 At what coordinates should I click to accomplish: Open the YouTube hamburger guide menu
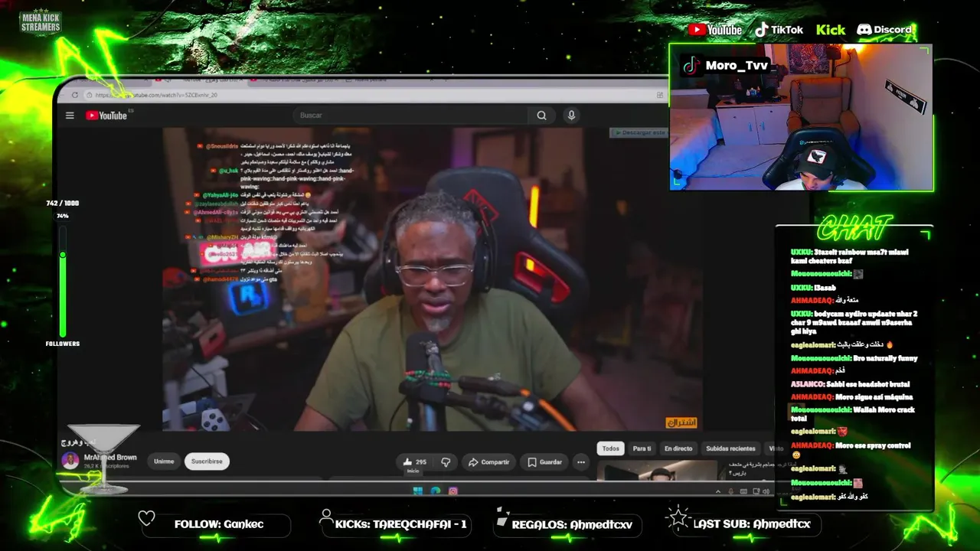pos(70,116)
